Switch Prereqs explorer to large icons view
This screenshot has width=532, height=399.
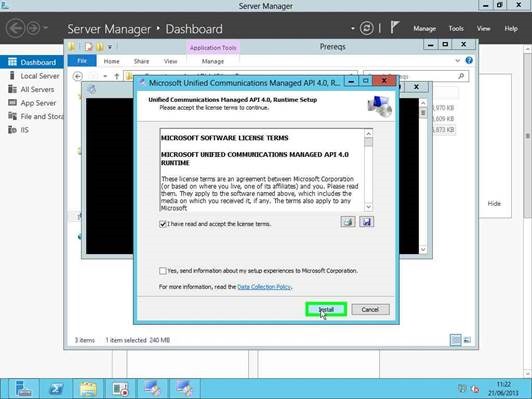point(467,340)
